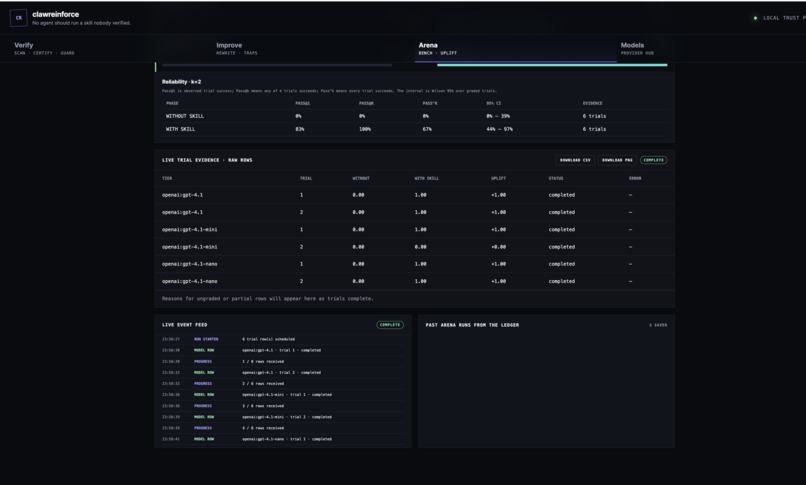Click 'openai:gpt-4.1-nano · trial 1 · completed' event

point(283,439)
